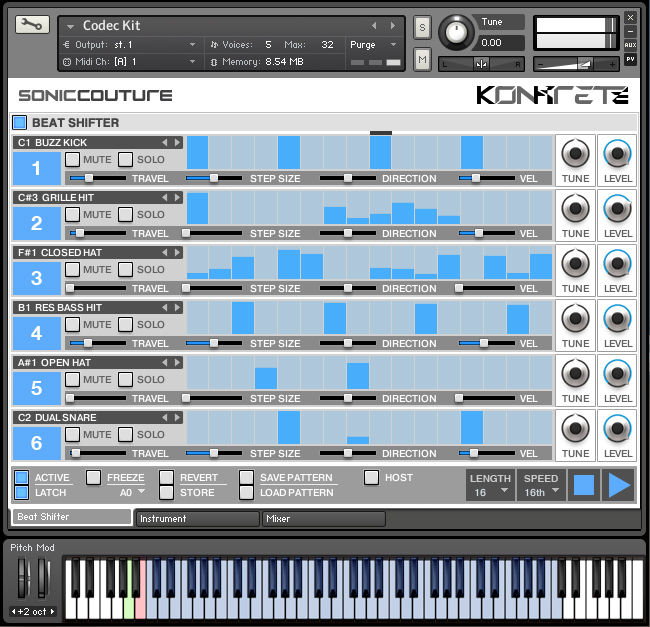
Task: Select the track 4 number pad
Action: pos(36,333)
